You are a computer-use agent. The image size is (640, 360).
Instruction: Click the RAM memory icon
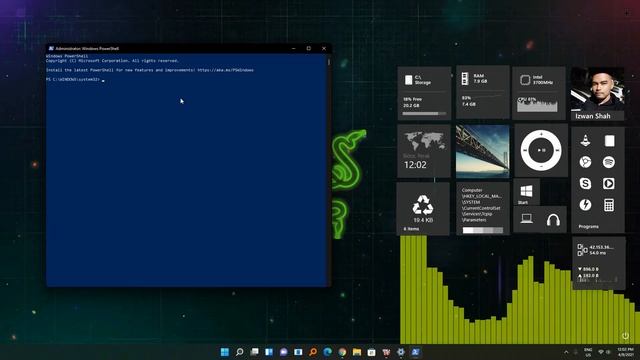(465, 79)
